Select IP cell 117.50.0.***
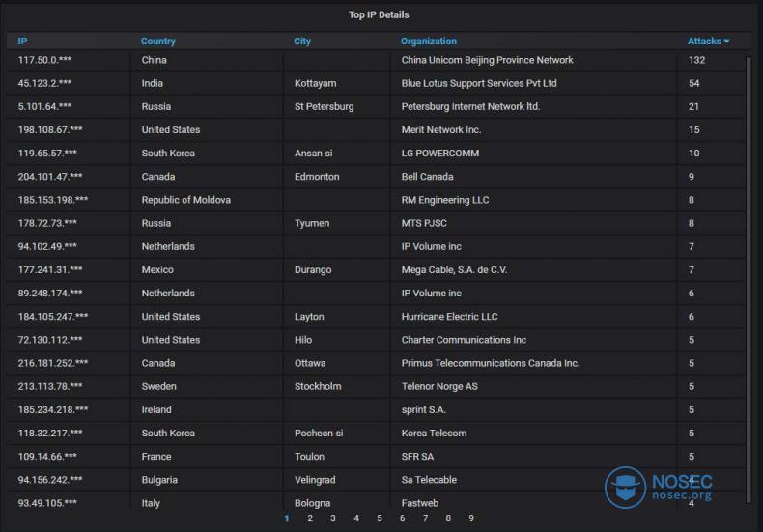763x532 pixels. pos(44,60)
